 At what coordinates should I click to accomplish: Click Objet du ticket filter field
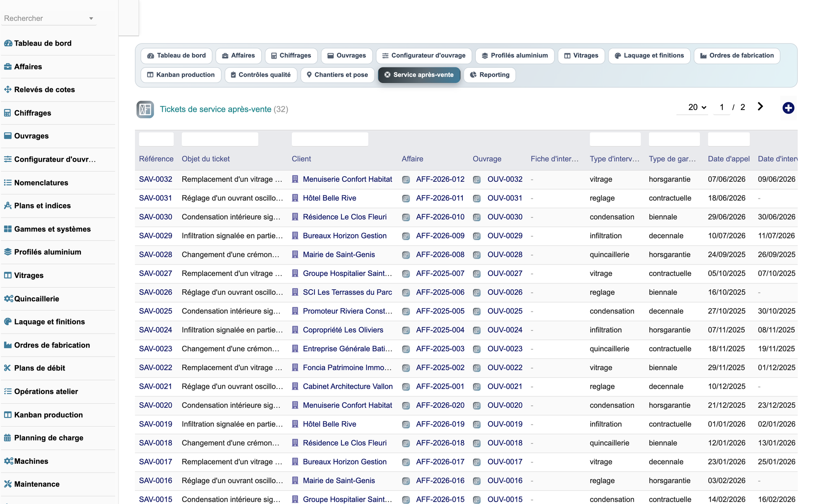pyautogui.click(x=220, y=139)
